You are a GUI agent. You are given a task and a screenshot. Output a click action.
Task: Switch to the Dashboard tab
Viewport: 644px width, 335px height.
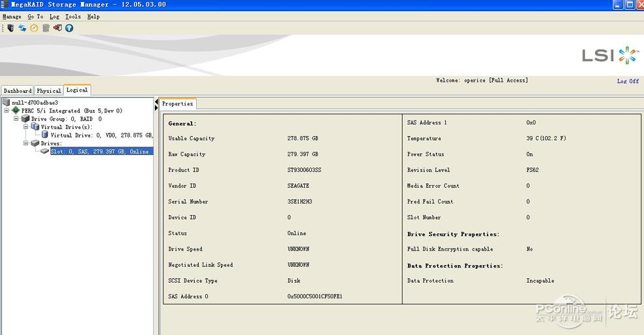coord(18,90)
